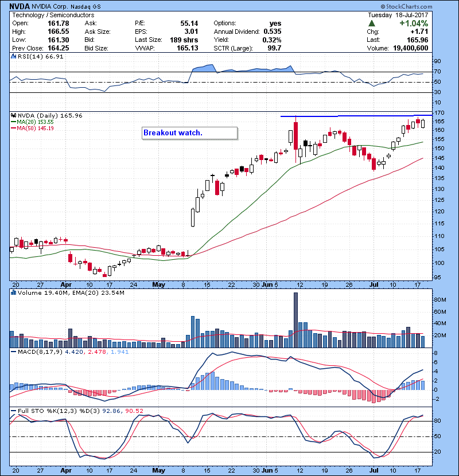
Task: Click the May label on price chart axis
Action: pyautogui.click(x=158, y=285)
